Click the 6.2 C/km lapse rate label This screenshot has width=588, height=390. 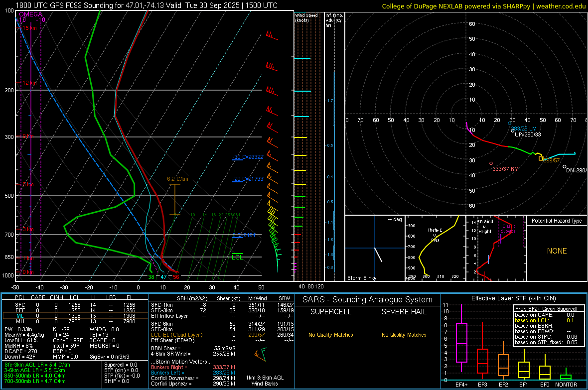point(177,179)
